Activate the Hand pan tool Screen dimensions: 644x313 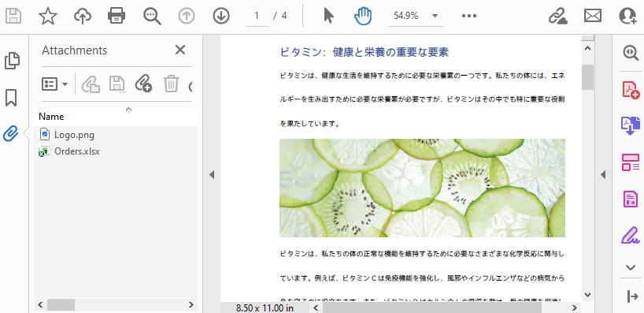pyautogui.click(x=363, y=16)
